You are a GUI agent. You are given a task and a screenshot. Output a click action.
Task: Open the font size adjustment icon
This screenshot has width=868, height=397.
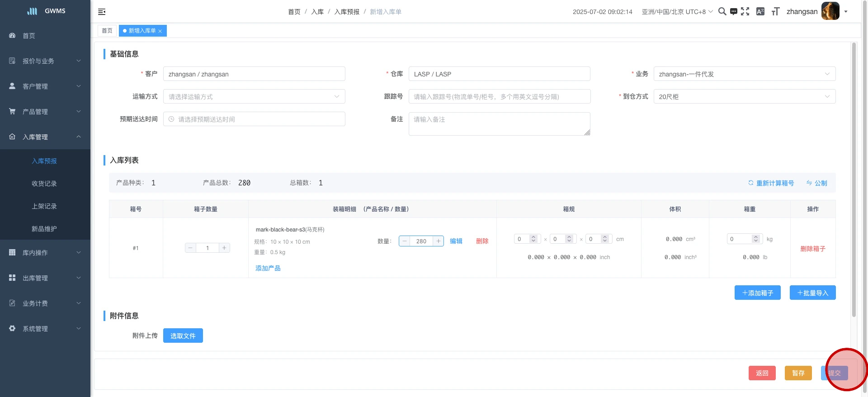click(775, 12)
